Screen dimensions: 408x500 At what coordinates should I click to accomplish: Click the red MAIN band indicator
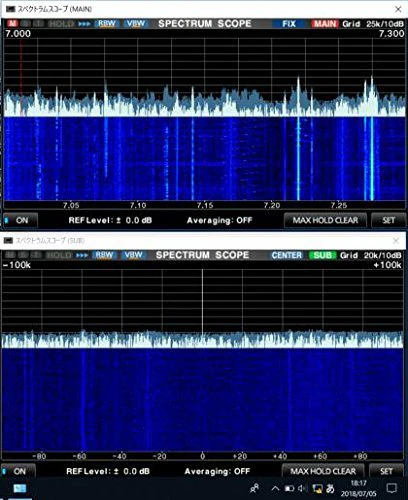coord(325,24)
